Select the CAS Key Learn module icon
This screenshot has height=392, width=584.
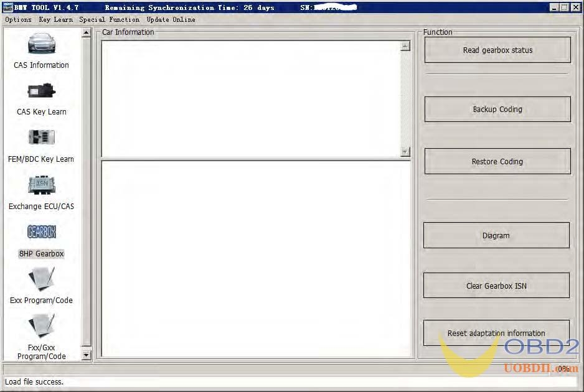pos(42,91)
